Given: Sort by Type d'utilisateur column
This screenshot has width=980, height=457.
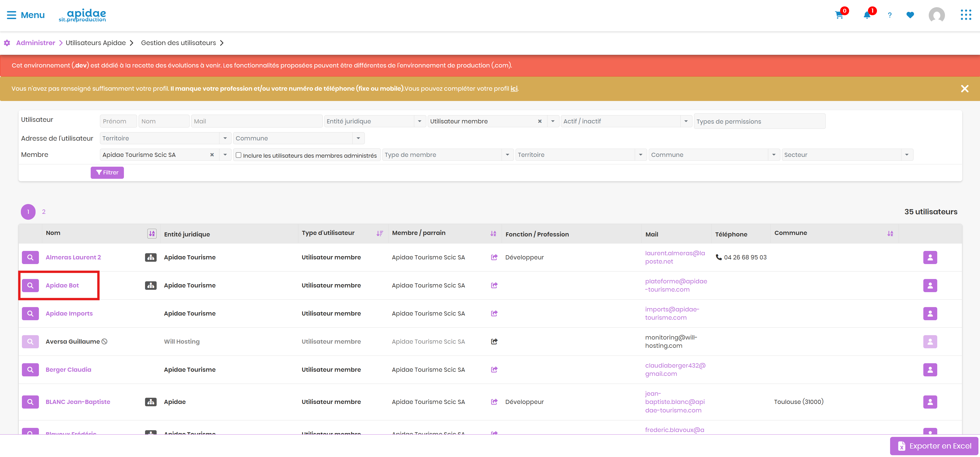Looking at the screenshot, I should click(380, 234).
